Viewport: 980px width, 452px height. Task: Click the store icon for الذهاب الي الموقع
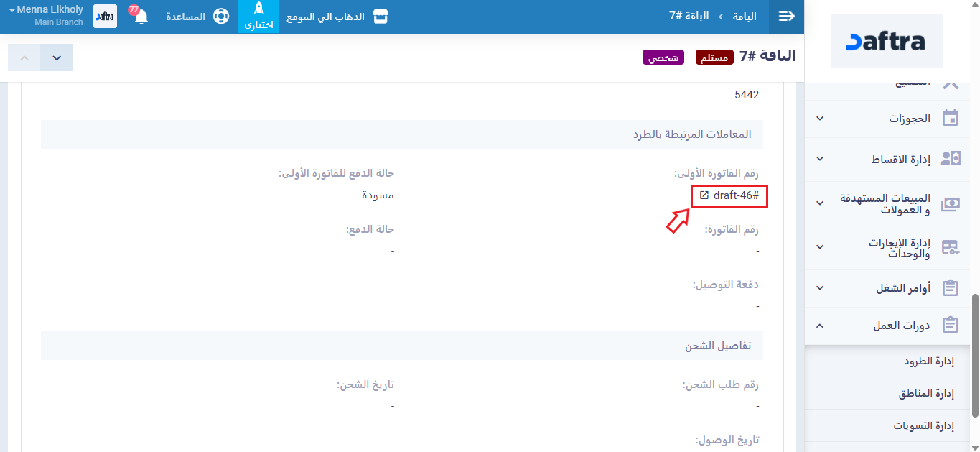coord(381,17)
